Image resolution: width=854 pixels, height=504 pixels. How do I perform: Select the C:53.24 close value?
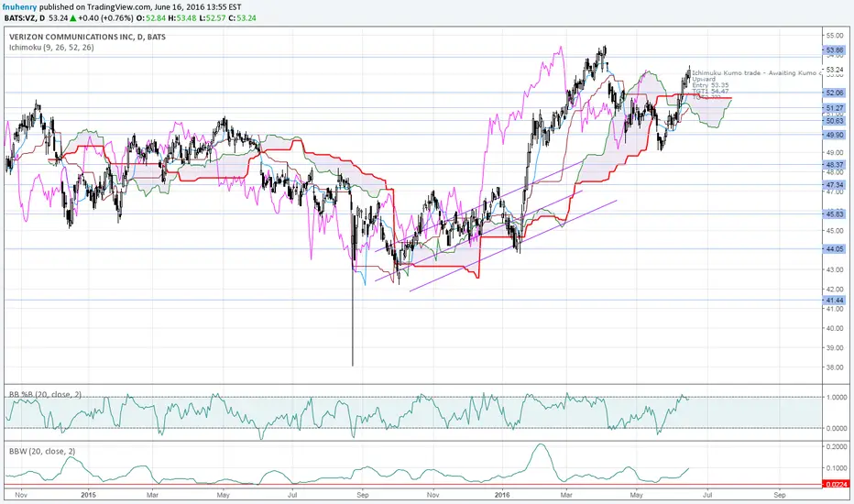coord(243,18)
